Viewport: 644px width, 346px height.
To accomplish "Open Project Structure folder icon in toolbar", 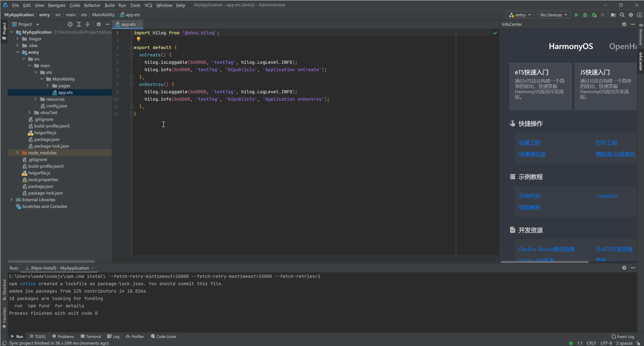I will click(613, 15).
